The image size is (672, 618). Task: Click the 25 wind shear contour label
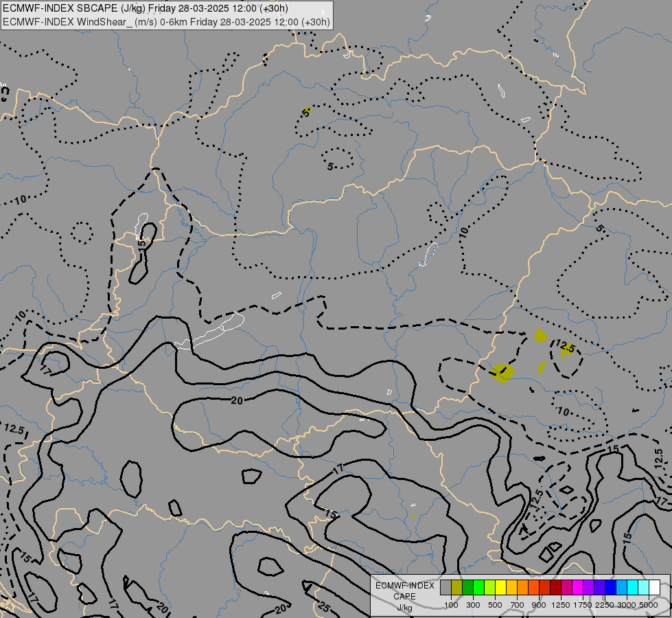pos(325,607)
